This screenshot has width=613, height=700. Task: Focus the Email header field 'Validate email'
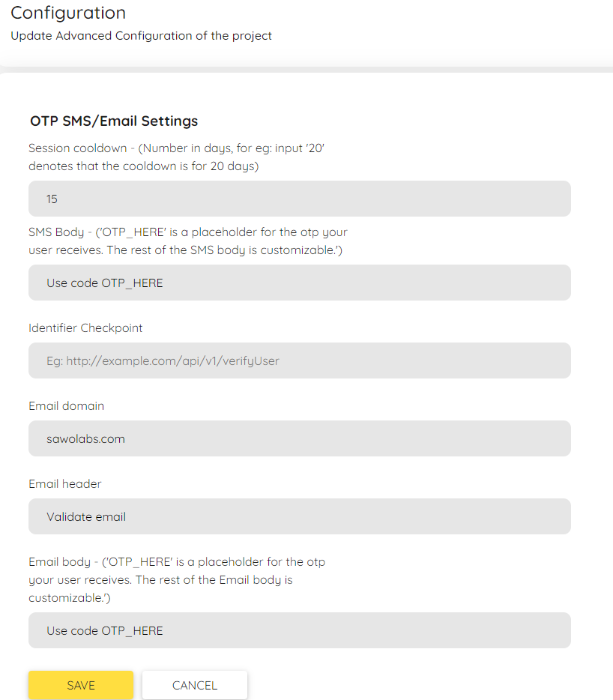pyautogui.click(x=300, y=516)
